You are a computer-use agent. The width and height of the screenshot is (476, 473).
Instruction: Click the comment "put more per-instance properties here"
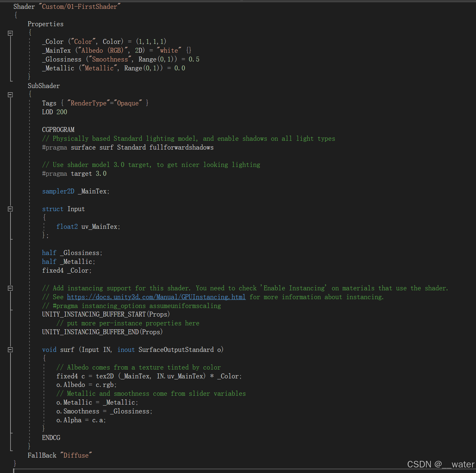pyautogui.click(x=128, y=323)
